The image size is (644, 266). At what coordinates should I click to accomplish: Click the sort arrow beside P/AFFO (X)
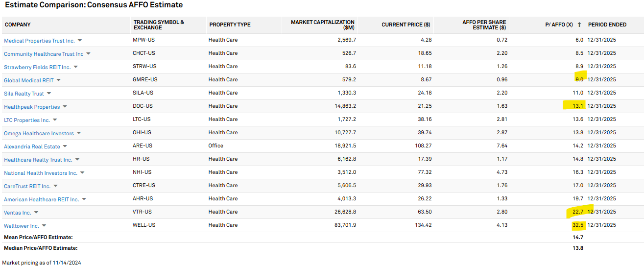(x=579, y=24)
